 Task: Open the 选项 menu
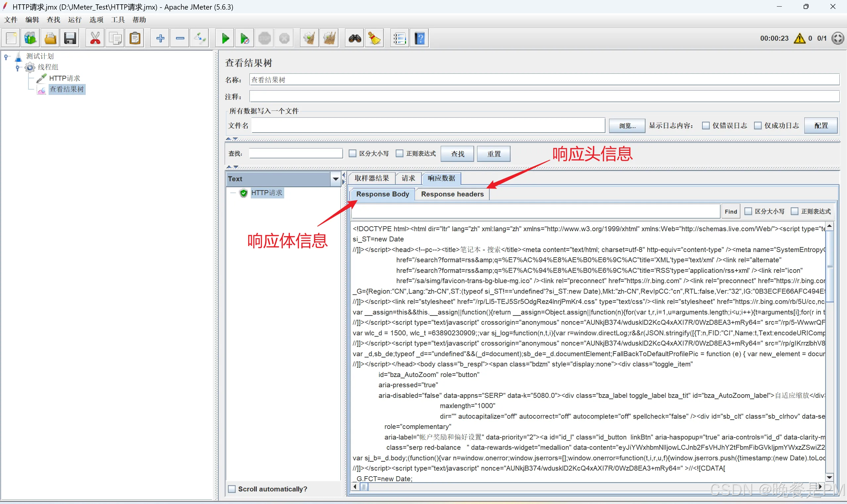tap(97, 20)
